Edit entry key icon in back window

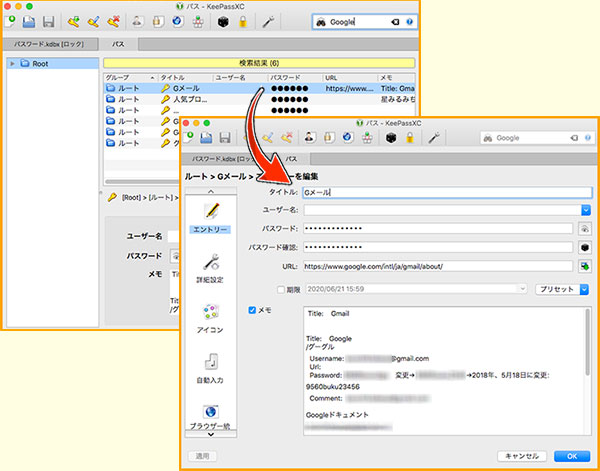click(x=93, y=22)
